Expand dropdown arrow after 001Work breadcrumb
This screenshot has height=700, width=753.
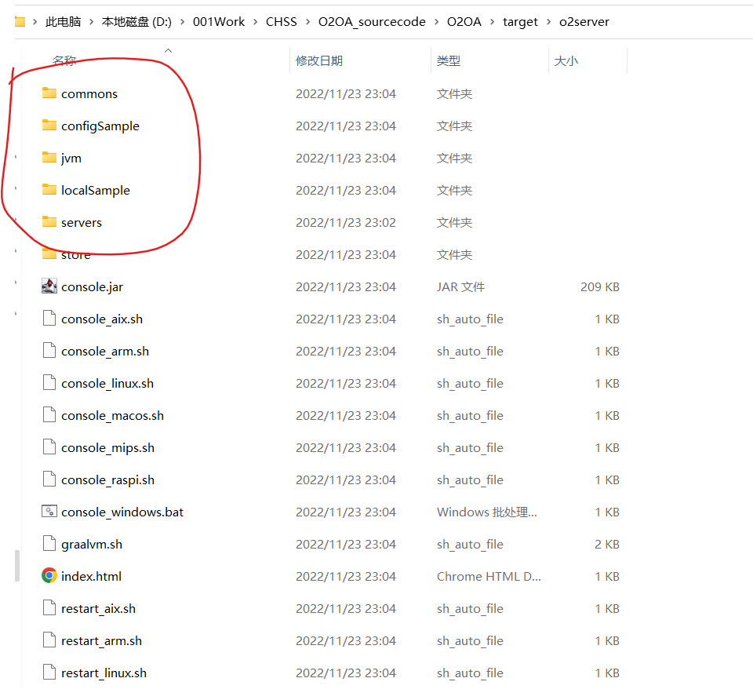click(256, 22)
